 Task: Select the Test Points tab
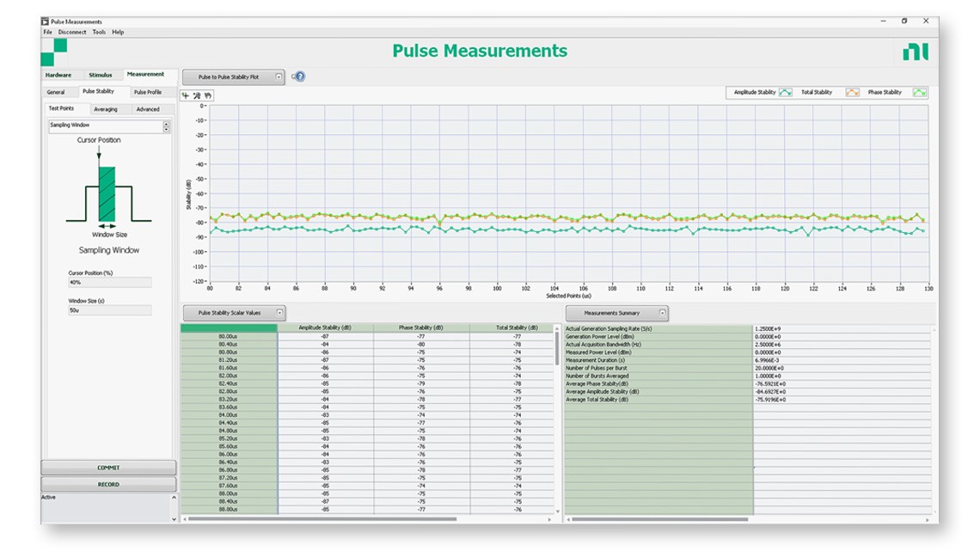pyautogui.click(x=61, y=108)
